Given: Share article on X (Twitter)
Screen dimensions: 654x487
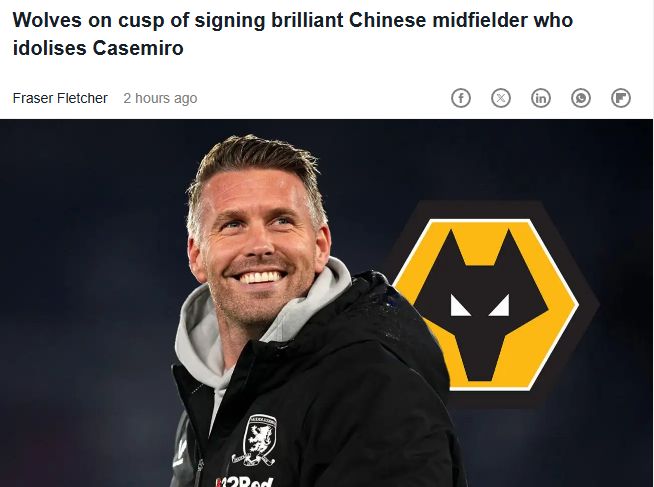Looking at the screenshot, I should (501, 98).
